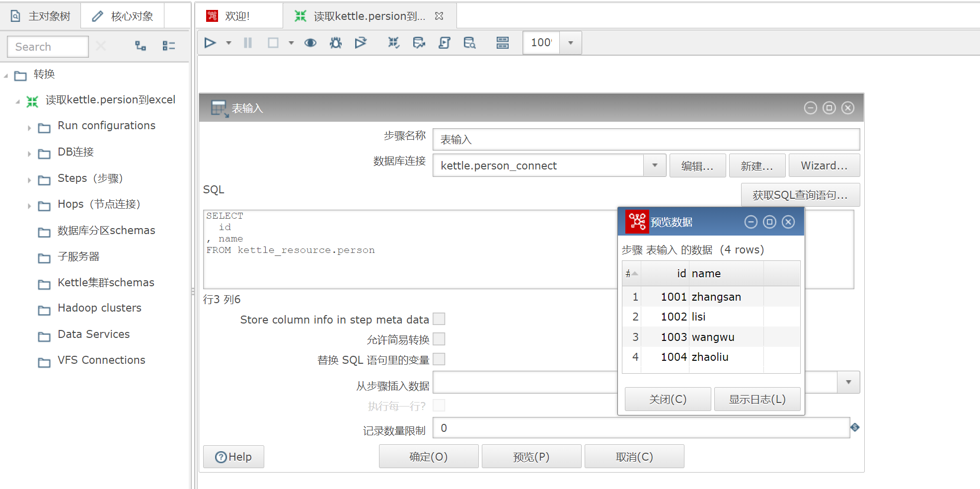The image size is (980, 489).
Task: Confirm with 确定(O) button
Action: pos(429,457)
